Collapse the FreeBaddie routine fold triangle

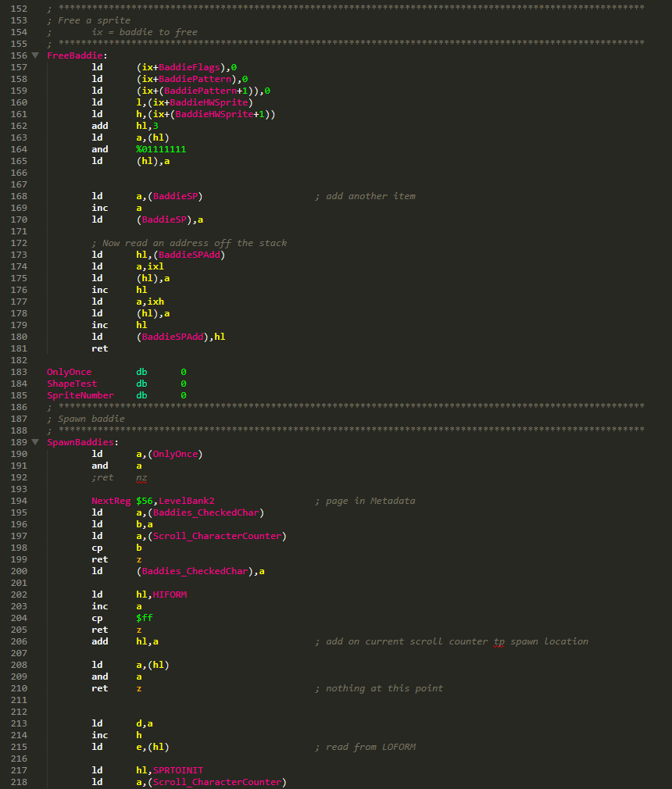pos(34,55)
